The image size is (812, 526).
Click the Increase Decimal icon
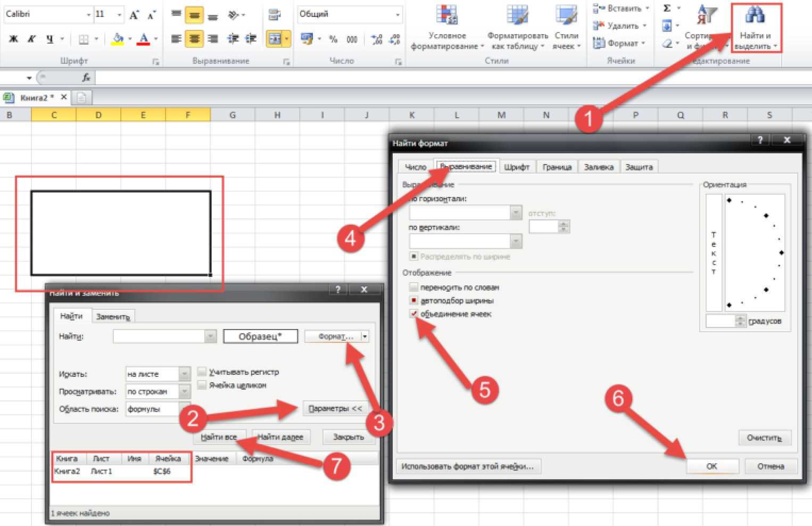click(x=377, y=39)
